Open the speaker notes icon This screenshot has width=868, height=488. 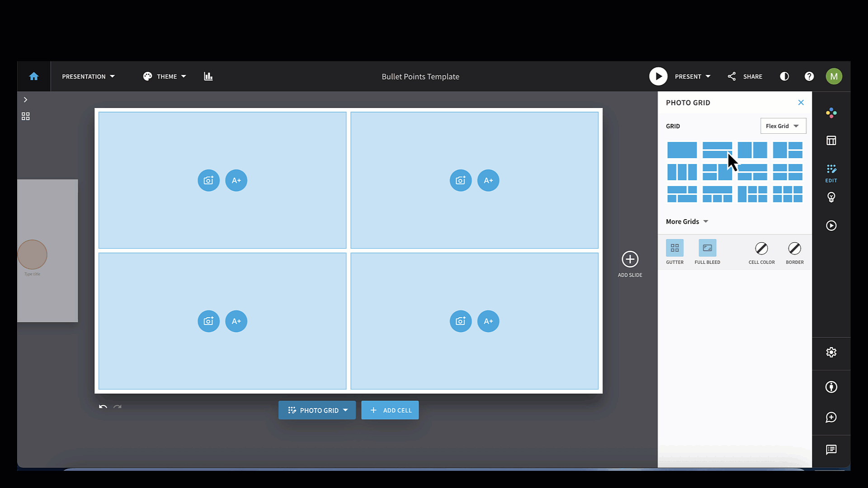pos(831,450)
